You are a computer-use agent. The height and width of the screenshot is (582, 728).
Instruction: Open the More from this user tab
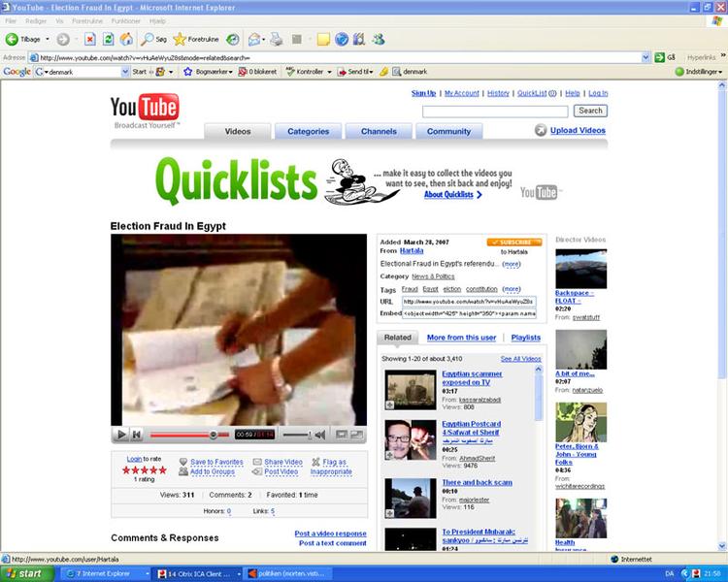coord(461,338)
